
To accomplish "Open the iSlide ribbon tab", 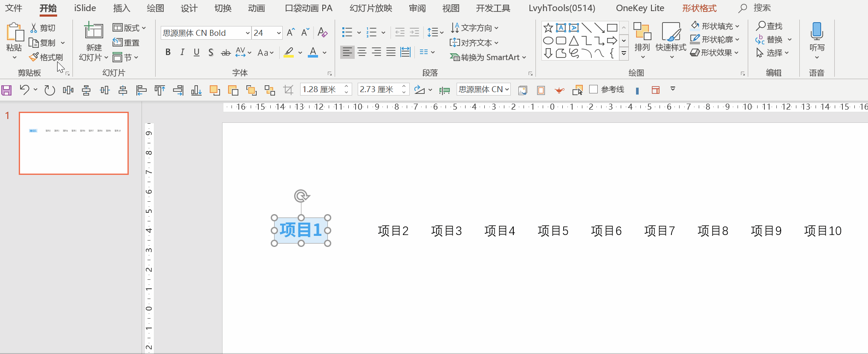I will pos(85,8).
